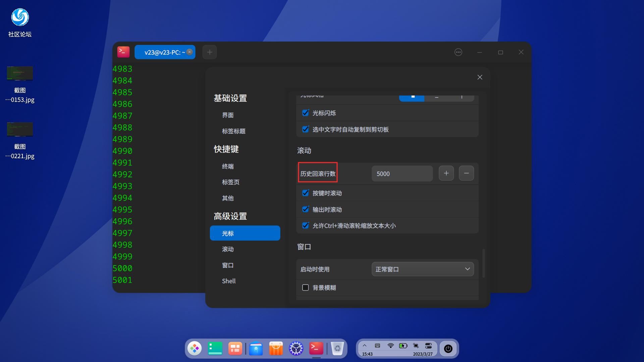Open the Trash bin from the dock

coord(337,348)
